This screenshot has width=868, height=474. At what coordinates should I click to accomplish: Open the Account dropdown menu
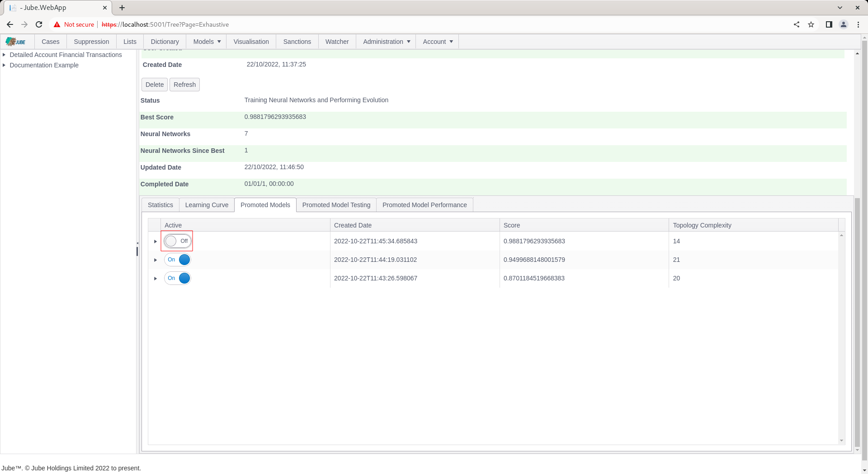(x=437, y=42)
